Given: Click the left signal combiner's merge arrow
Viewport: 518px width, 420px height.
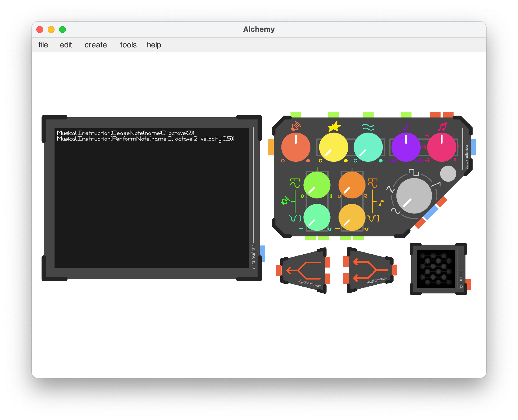Looking at the screenshot, I should pyautogui.click(x=303, y=270).
